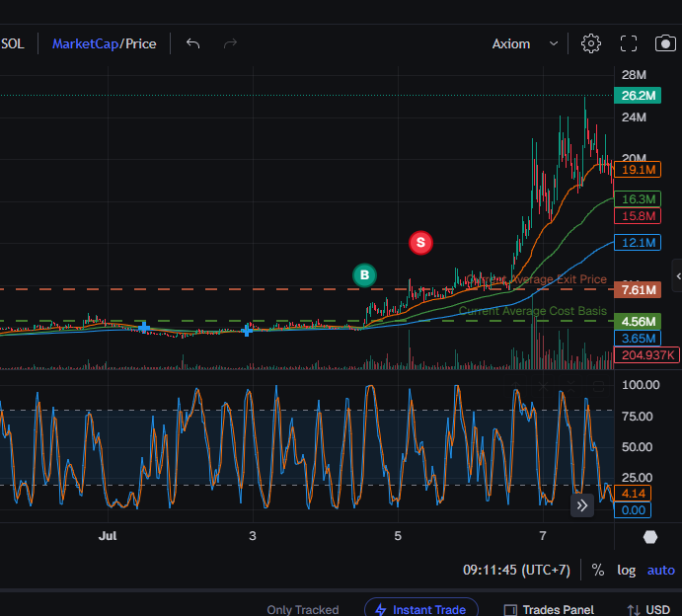Switch the USD currency toggle
Viewport: 682px width, 616px height.
648,610
